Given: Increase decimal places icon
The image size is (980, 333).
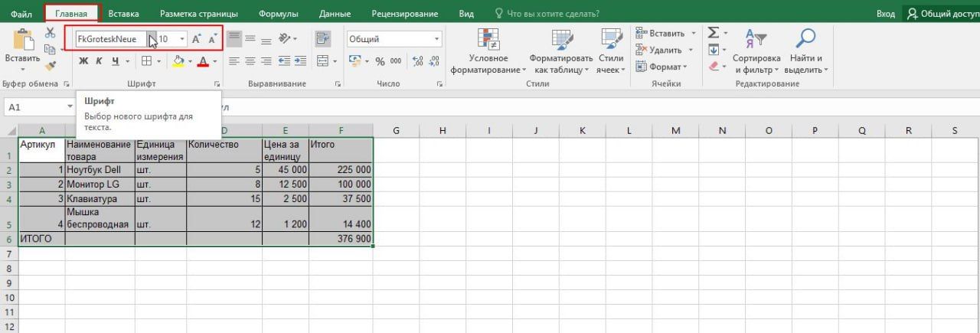Looking at the screenshot, I should tap(417, 61).
